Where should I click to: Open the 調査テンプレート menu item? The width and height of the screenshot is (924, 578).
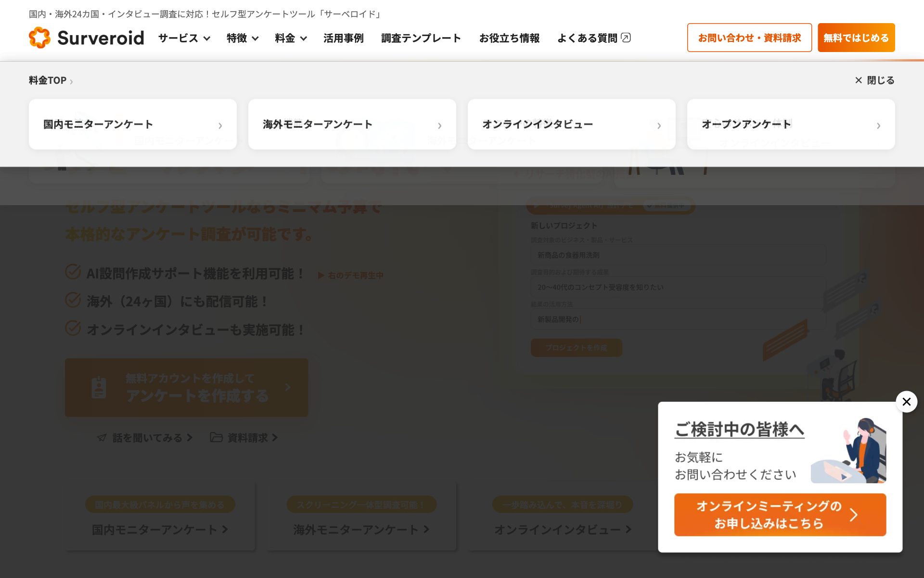coord(421,38)
